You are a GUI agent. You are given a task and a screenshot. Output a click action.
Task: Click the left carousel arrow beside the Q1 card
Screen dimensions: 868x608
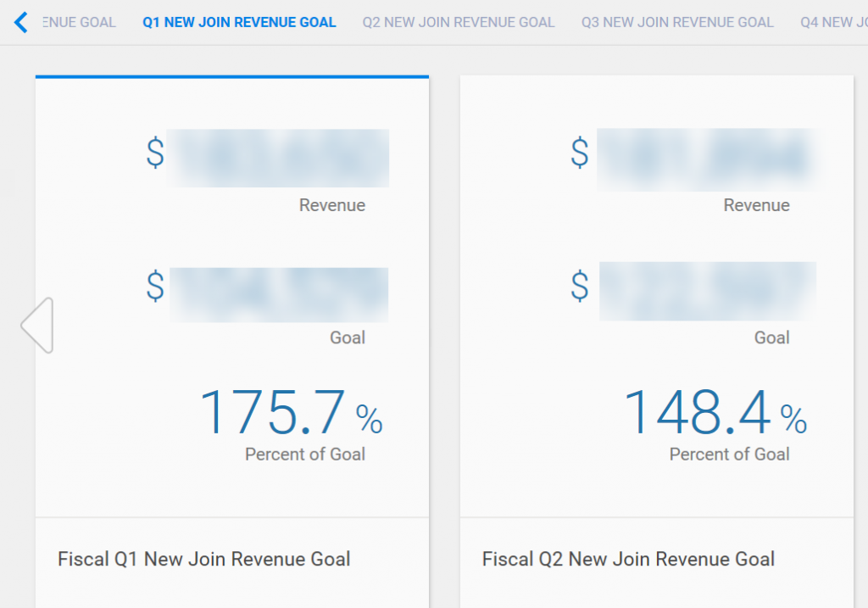coord(37,325)
